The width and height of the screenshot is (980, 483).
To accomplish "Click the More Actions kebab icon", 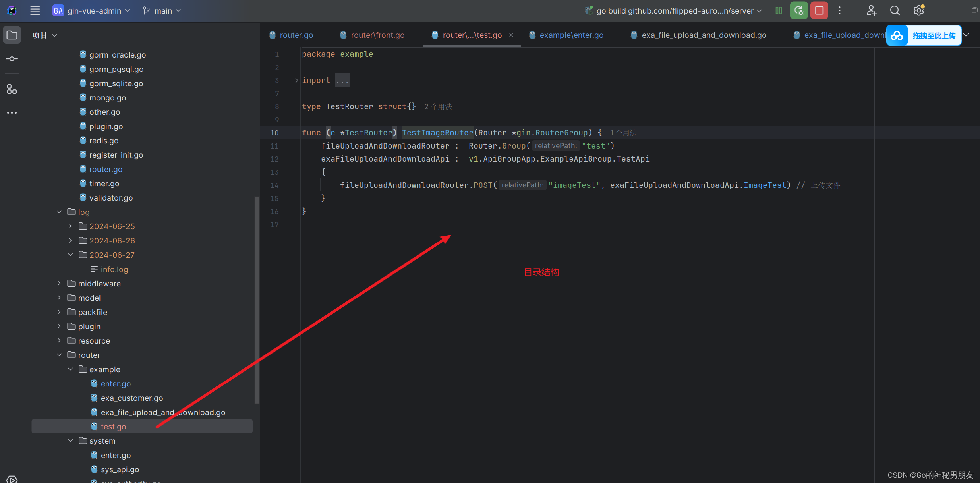I will pos(840,10).
